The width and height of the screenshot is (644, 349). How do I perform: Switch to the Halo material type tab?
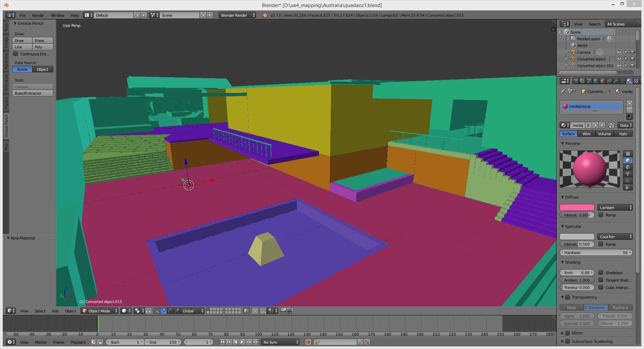pos(623,134)
